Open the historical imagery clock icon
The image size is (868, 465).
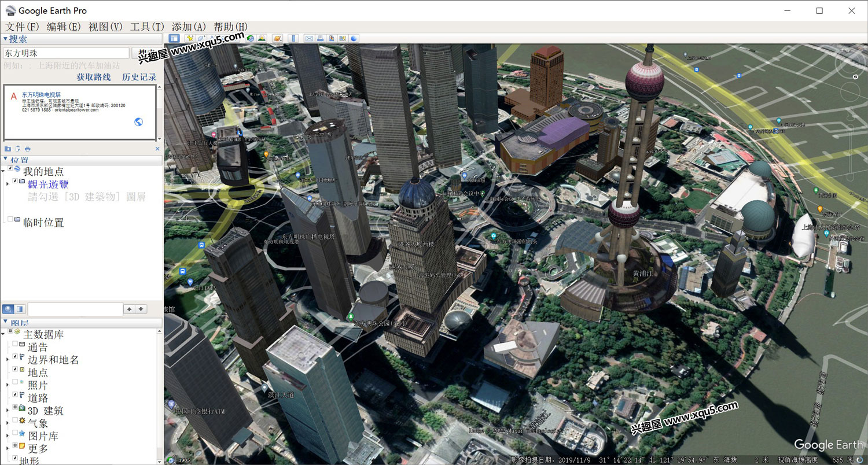pyautogui.click(x=250, y=38)
